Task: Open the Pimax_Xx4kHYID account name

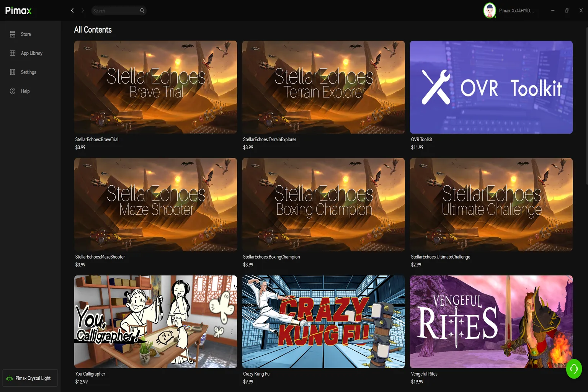Action: coord(516,11)
